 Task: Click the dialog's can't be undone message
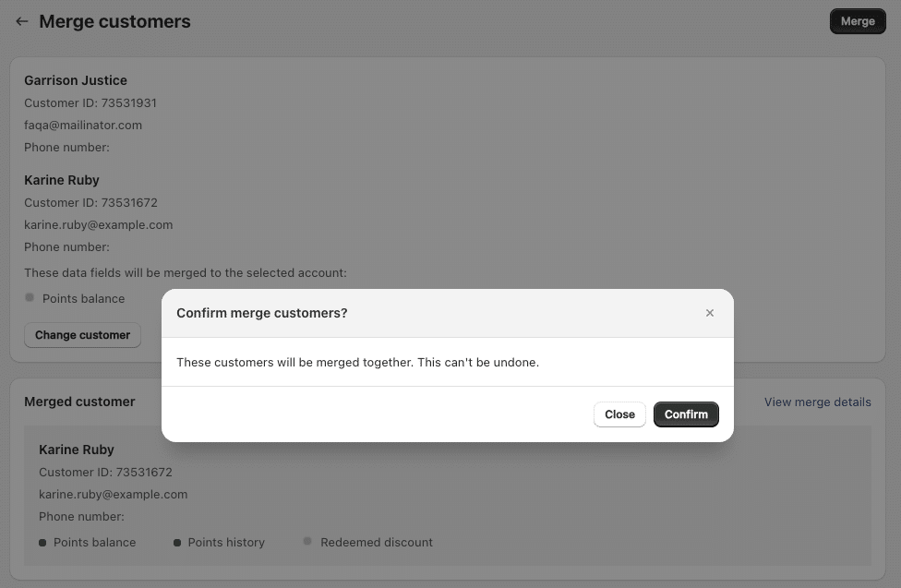click(x=357, y=363)
